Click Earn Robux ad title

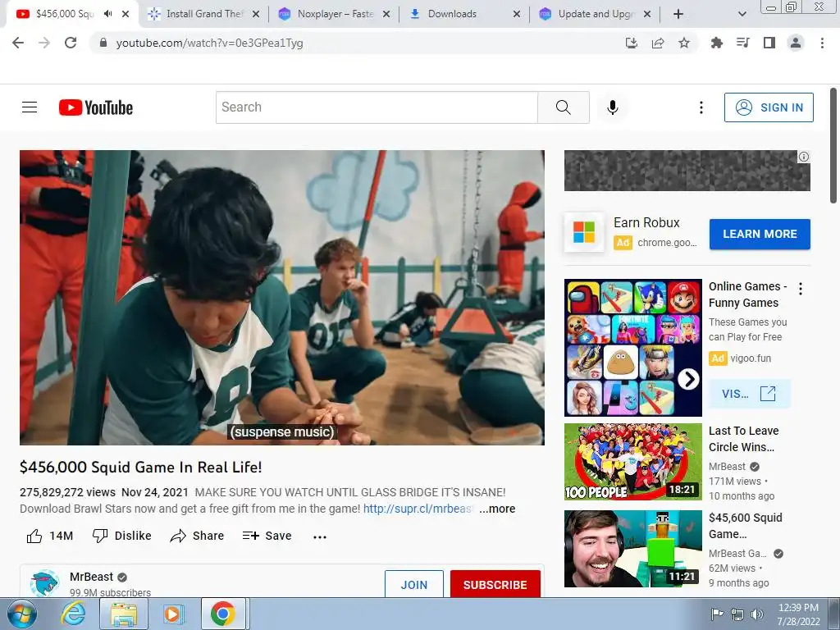click(x=646, y=222)
